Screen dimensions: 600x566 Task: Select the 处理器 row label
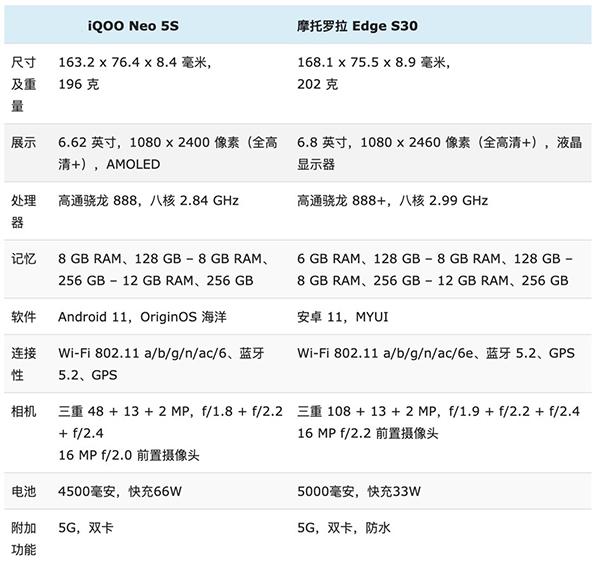tap(23, 211)
